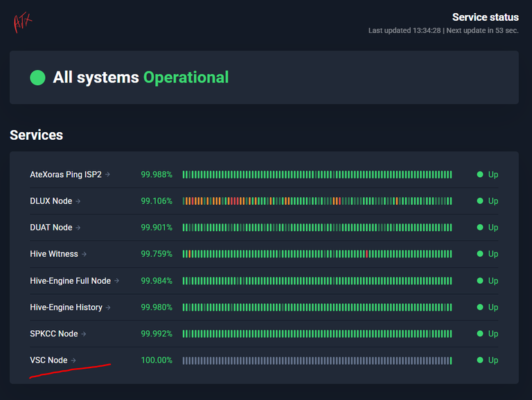The image size is (532, 400).
Task: Click the green All systems Operational indicator dot
Action: 37,78
